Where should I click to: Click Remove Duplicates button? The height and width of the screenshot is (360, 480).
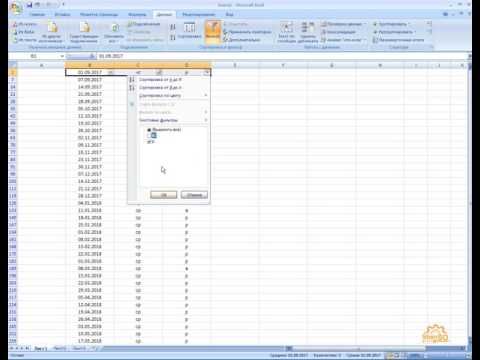point(307,32)
